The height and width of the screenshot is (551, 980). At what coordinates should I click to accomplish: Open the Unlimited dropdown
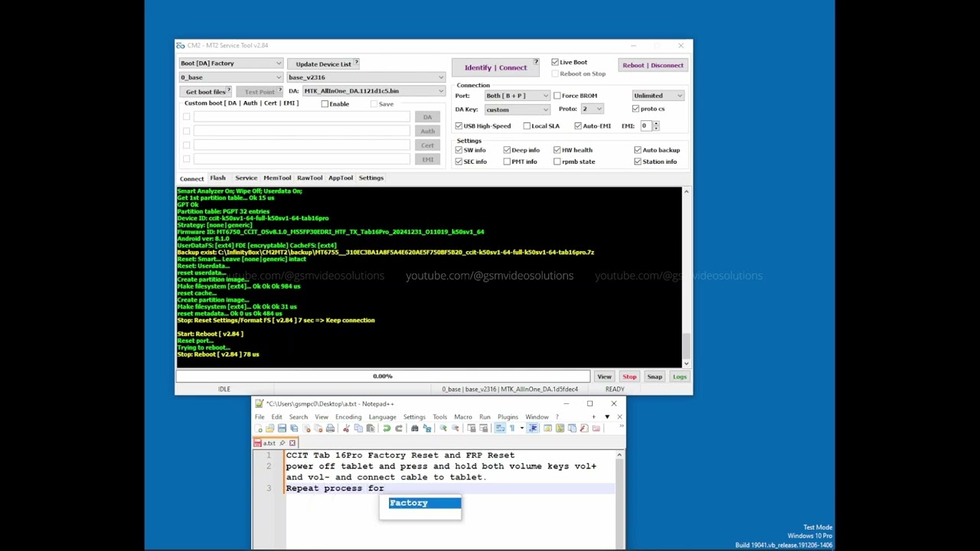coord(658,96)
